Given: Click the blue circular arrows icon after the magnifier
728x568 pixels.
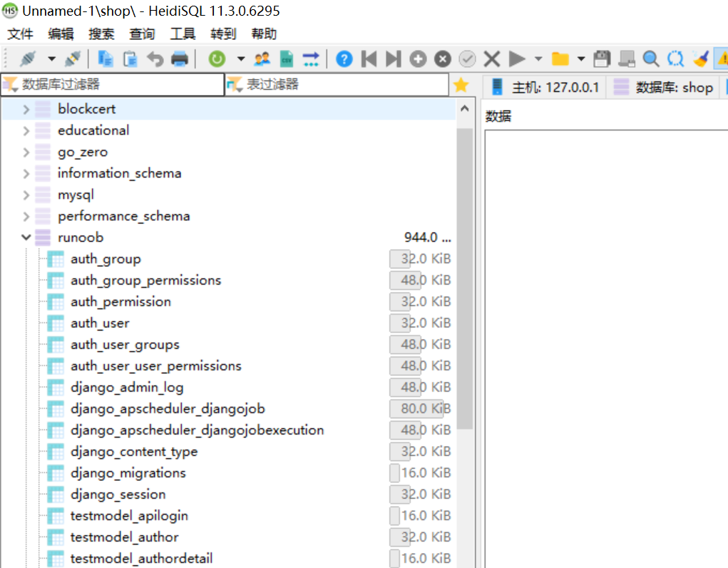Looking at the screenshot, I should (x=675, y=59).
